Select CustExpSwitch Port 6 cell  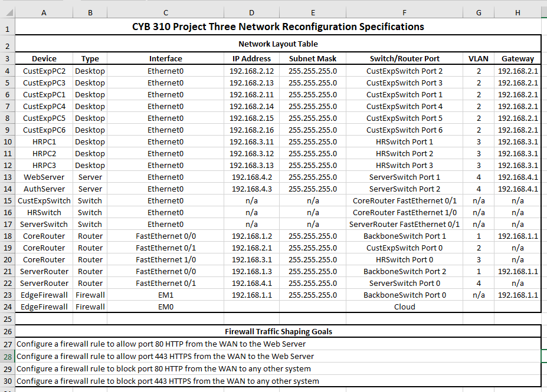(x=404, y=130)
